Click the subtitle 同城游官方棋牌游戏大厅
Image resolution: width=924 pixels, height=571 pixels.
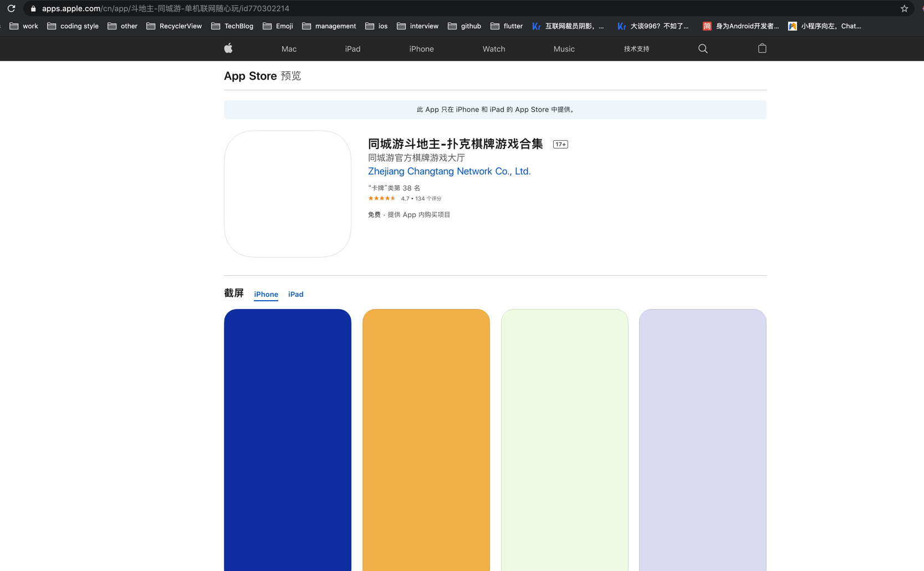416,158
